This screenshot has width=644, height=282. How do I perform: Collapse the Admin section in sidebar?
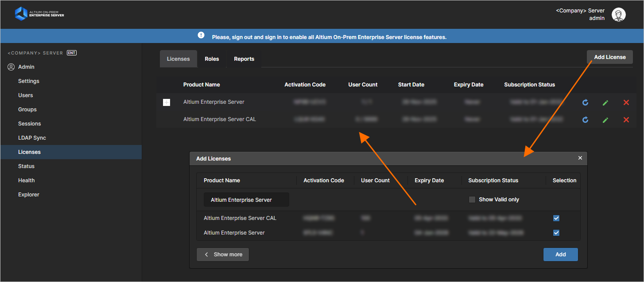(x=26, y=67)
